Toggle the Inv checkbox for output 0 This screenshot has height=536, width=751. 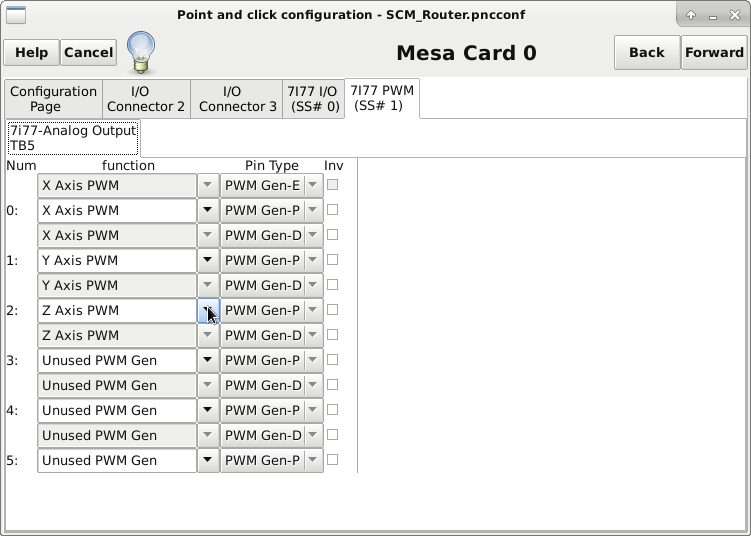click(333, 210)
